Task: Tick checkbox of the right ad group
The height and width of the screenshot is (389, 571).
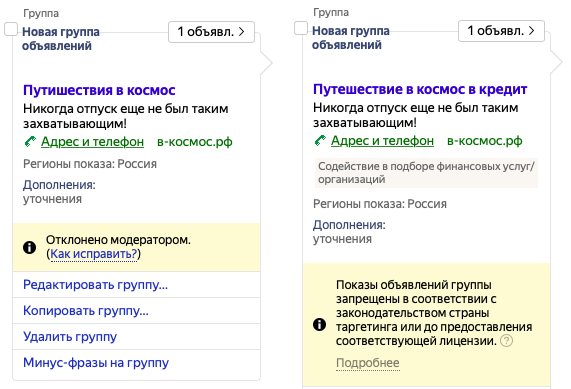Action: click(x=301, y=28)
